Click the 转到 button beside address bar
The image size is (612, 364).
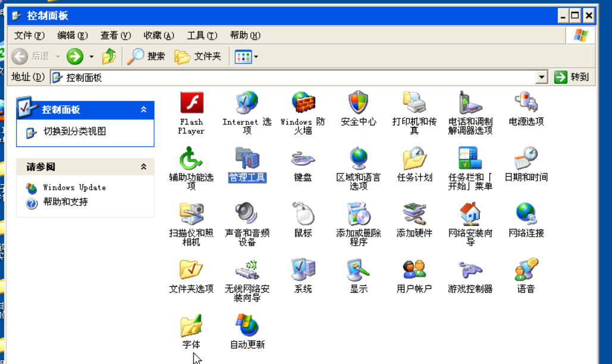pos(572,76)
